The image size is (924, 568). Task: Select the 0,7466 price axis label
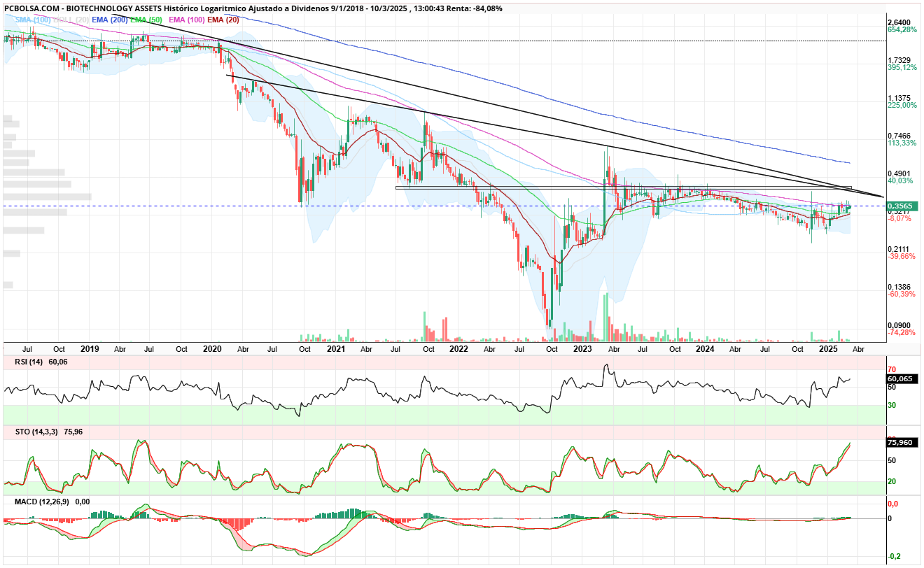point(898,136)
